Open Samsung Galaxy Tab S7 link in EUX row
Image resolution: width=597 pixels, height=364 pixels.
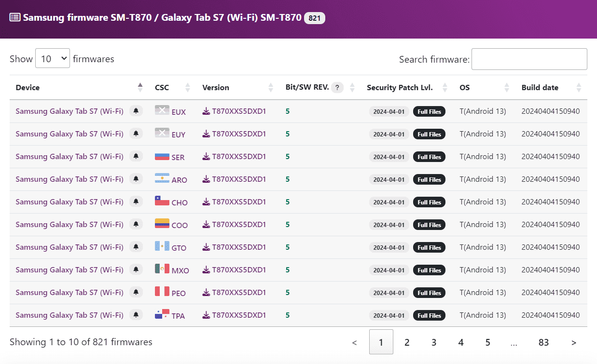(69, 111)
